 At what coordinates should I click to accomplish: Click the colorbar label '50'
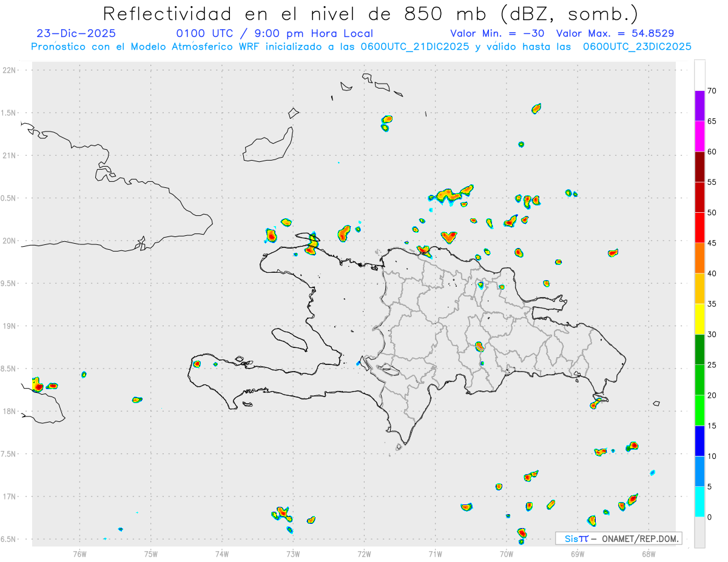pos(712,213)
